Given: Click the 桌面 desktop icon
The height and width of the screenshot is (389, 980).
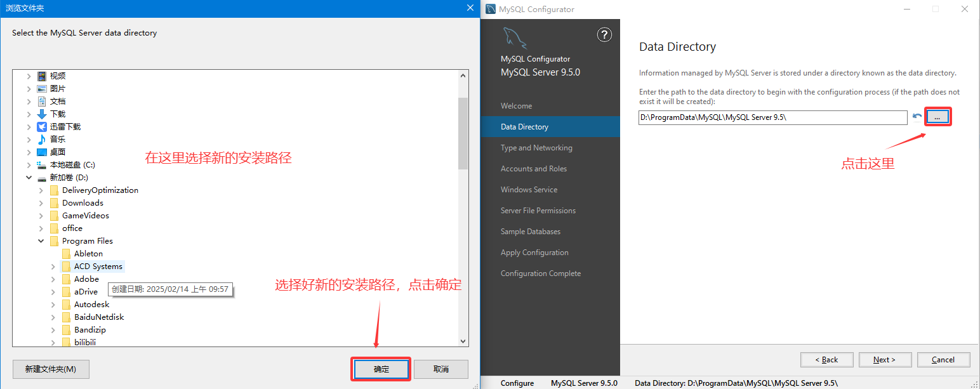Looking at the screenshot, I should coord(42,152).
